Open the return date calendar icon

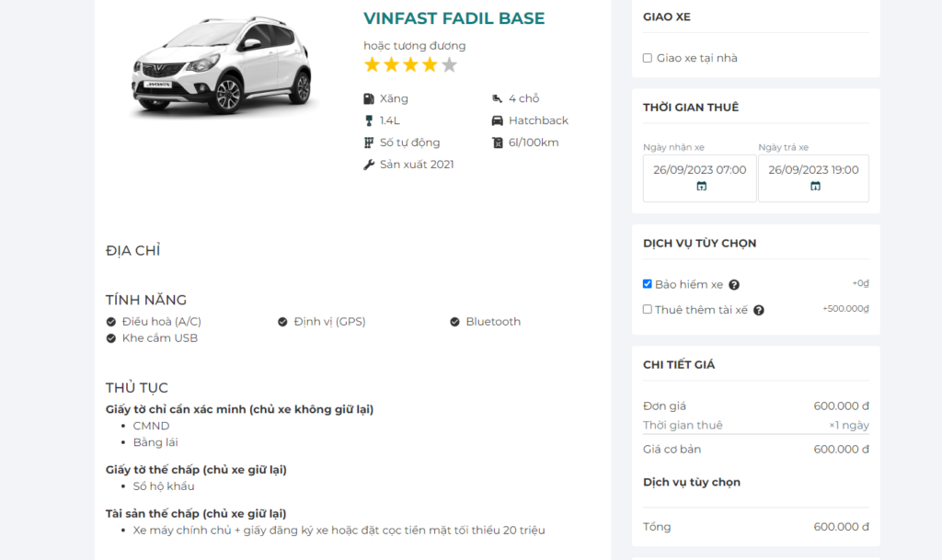[x=815, y=186]
